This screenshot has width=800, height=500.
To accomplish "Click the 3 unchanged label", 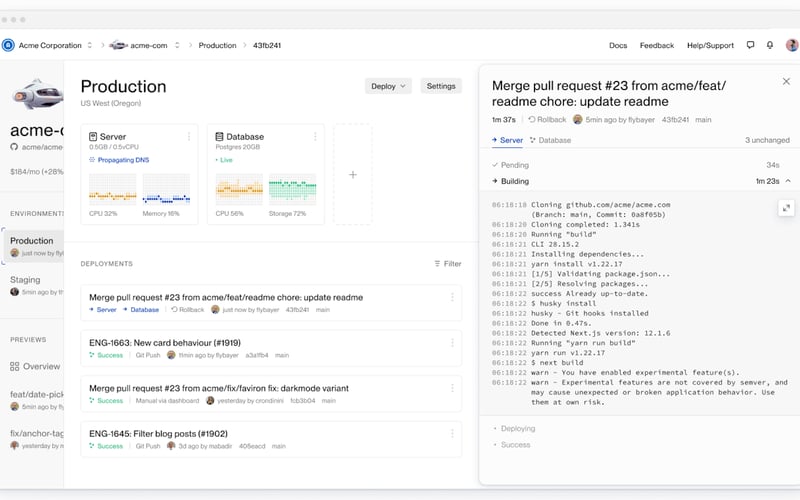I will click(x=767, y=140).
